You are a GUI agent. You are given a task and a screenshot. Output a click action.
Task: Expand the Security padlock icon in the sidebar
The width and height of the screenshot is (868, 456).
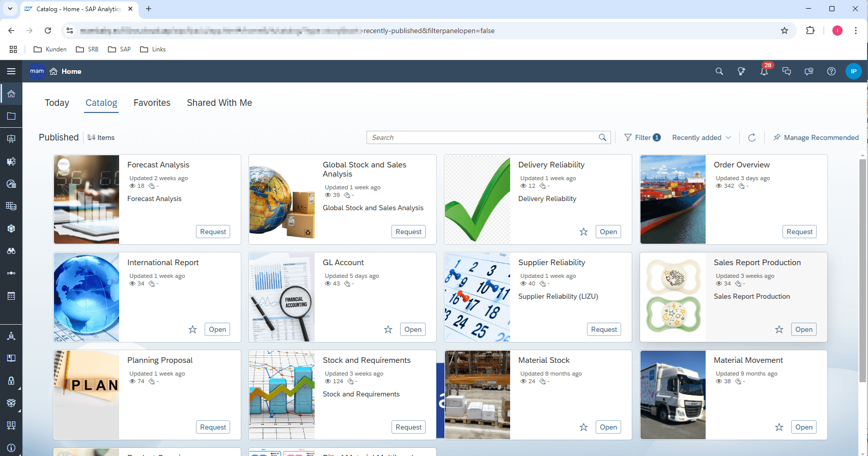(11, 381)
